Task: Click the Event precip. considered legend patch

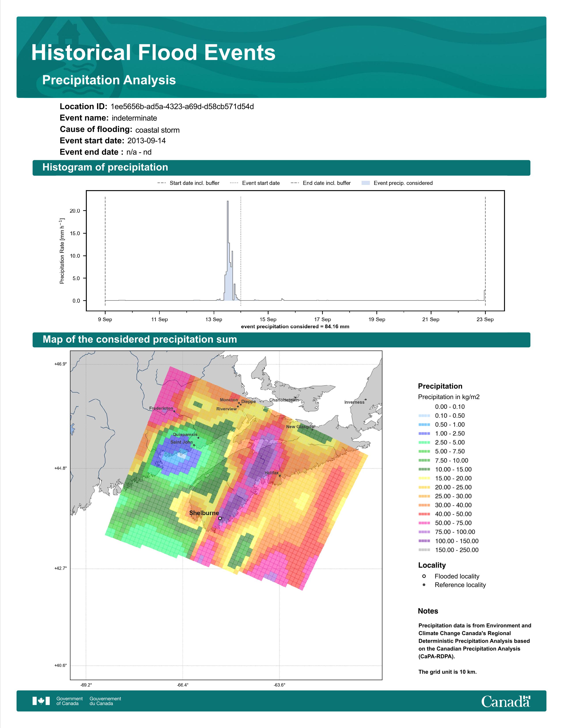Action: point(366,183)
